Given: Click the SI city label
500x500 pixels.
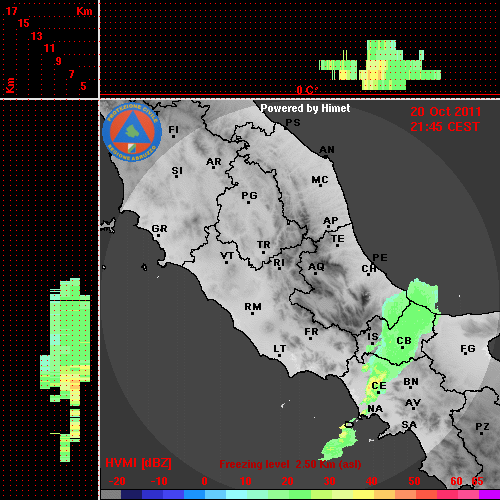Looking at the screenshot, I should coord(177,171).
